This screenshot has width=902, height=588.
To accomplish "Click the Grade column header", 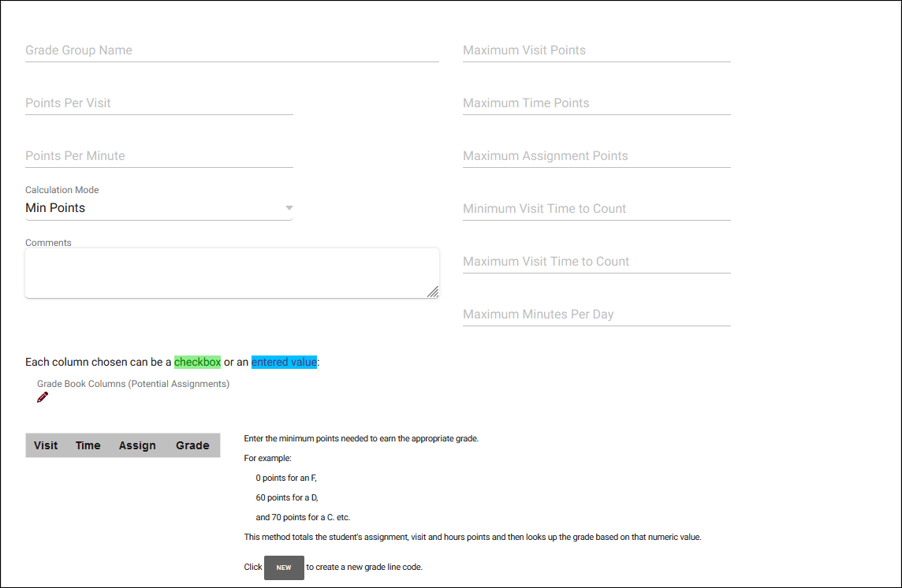I will [x=192, y=445].
